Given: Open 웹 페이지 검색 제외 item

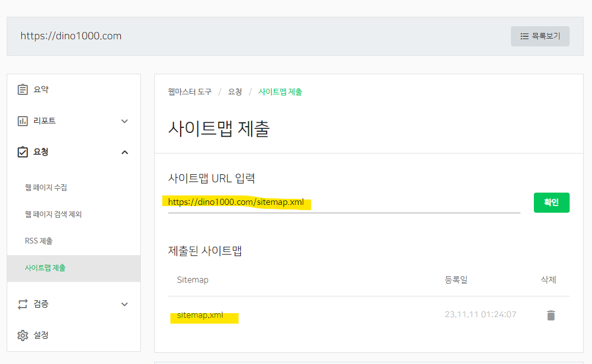Looking at the screenshot, I should pos(53,214).
